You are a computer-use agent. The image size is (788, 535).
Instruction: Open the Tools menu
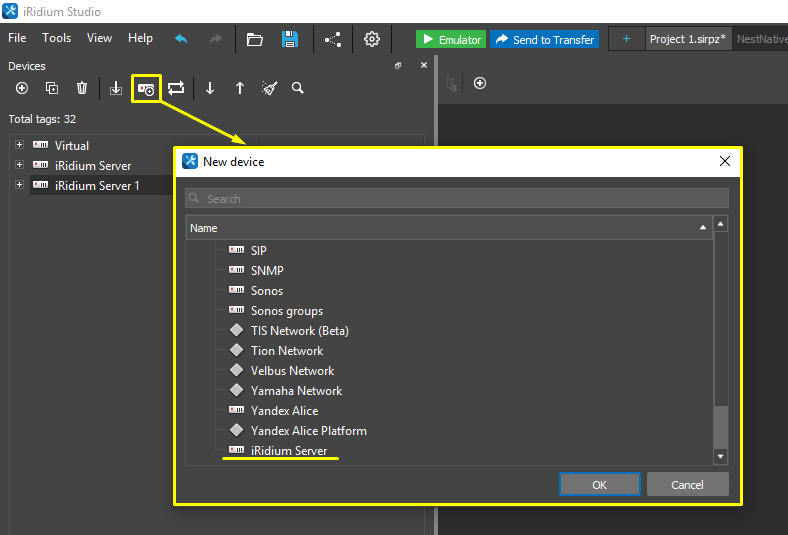[x=56, y=38]
